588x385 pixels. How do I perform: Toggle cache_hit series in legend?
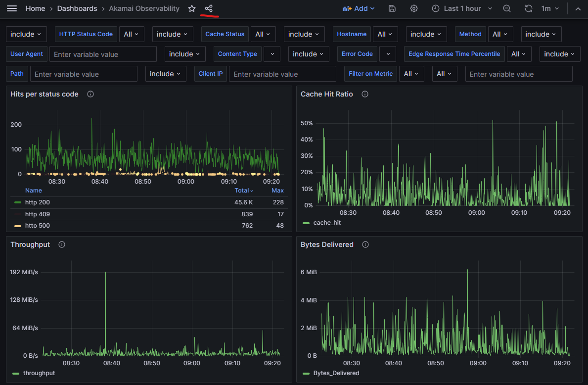[x=327, y=223]
